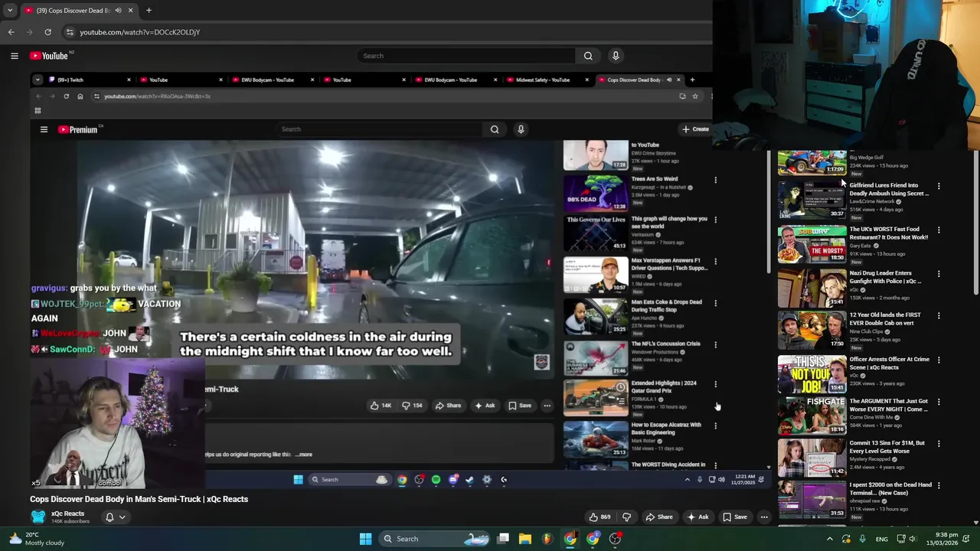Open options for Officer Arrests Officer video
The image size is (980, 551).
click(x=939, y=360)
